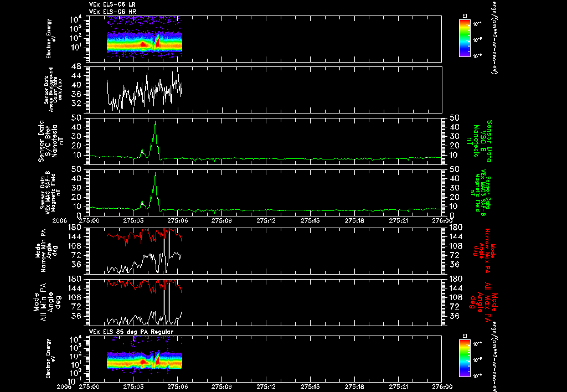The width and height of the screenshot is (567, 392).
Task: Click the 'VEx ELS-06 LR' title text
Action: point(112,4)
